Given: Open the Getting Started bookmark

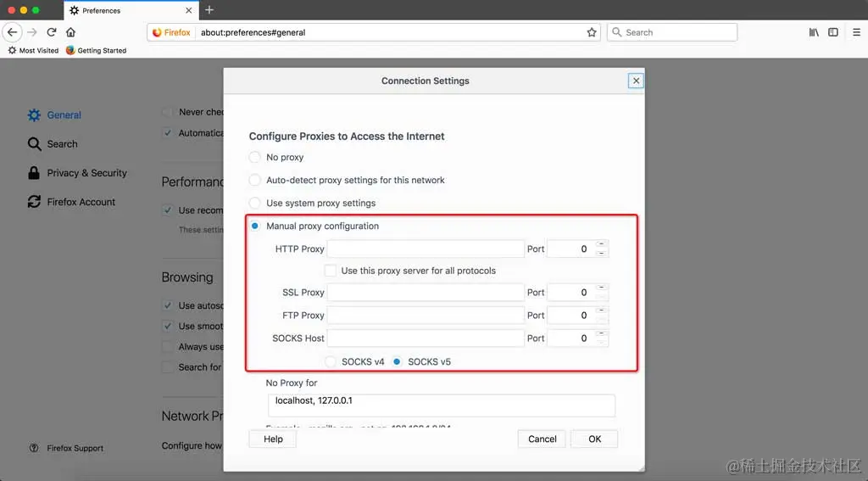Looking at the screenshot, I should click(96, 50).
